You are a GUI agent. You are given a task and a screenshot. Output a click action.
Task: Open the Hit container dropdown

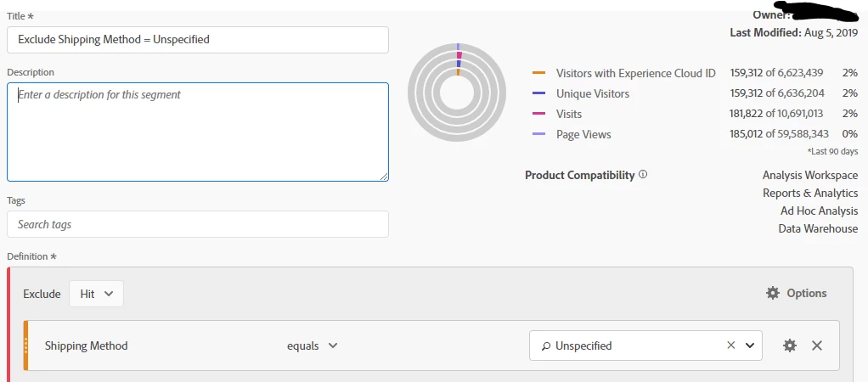[96, 294]
